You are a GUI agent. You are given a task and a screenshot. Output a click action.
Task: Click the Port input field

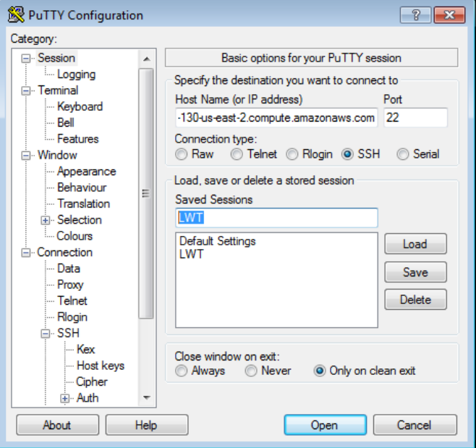[x=415, y=117]
